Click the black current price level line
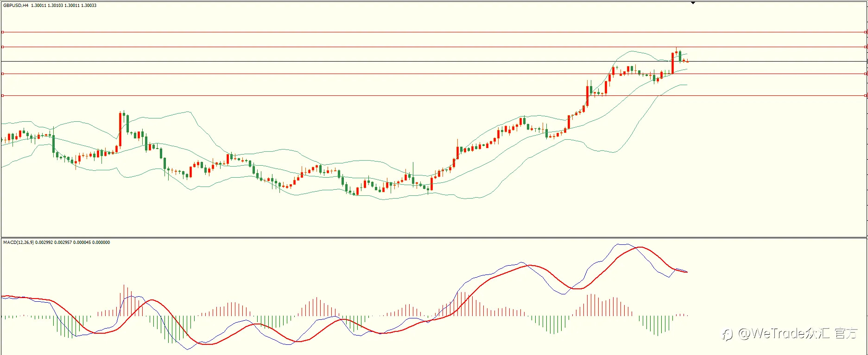Screen dimensions: 868x355 (x=434, y=61)
